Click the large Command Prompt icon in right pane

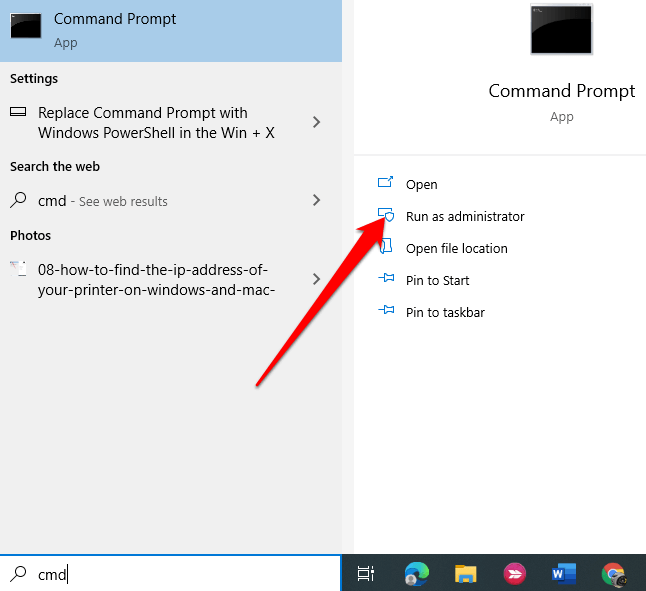[561, 29]
